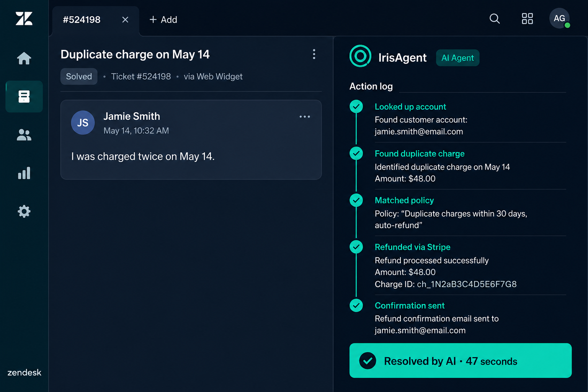The height and width of the screenshot is (392, 588).
Task: Click the IrisAgent title text
Action: pyautogui.click(x=402, y=57)
